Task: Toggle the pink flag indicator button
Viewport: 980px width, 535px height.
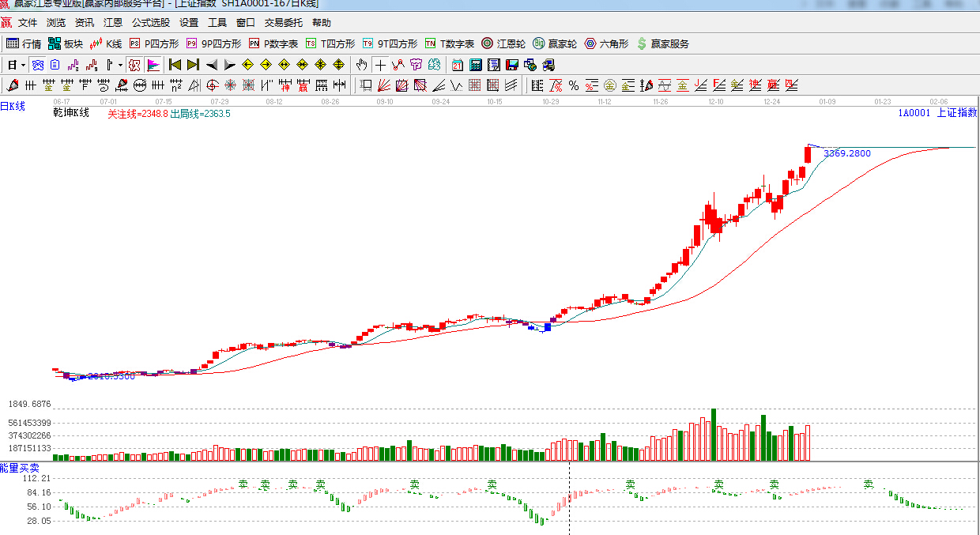Action: tap(153, 65)
